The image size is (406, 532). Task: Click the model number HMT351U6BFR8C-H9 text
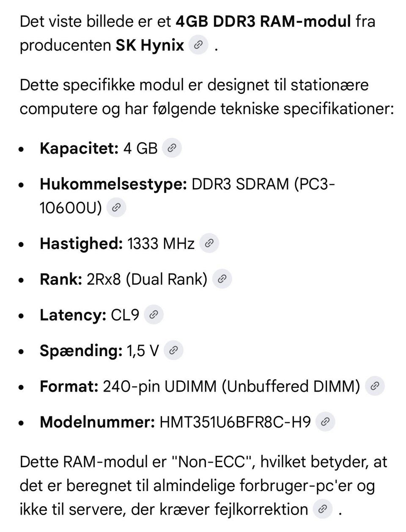pos(235,422)
